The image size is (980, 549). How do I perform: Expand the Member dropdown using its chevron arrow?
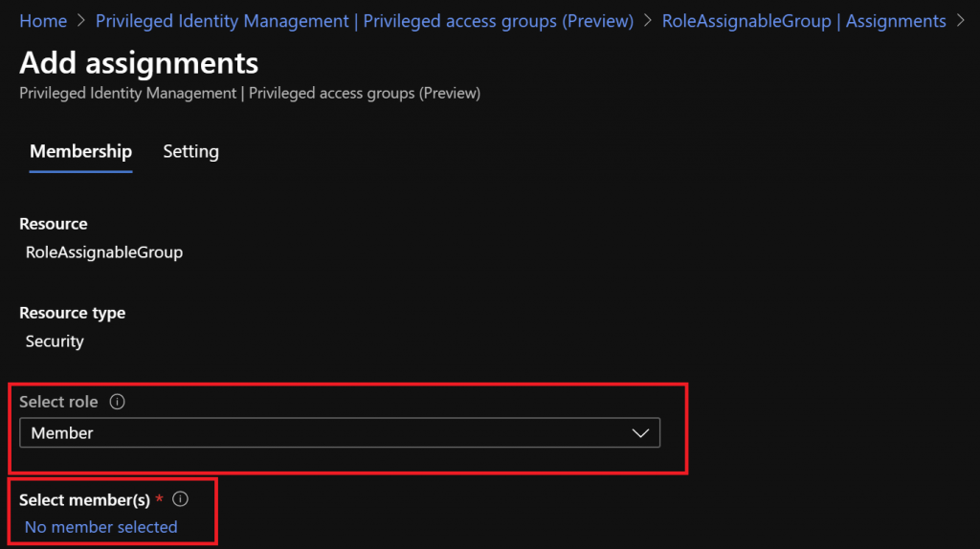coord(640,433)
